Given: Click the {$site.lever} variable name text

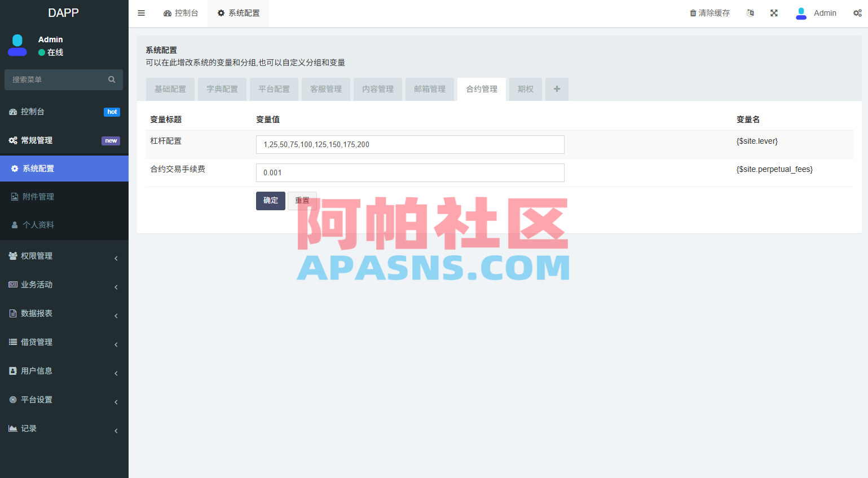Looking at the screenshot, I should (757, 141).
